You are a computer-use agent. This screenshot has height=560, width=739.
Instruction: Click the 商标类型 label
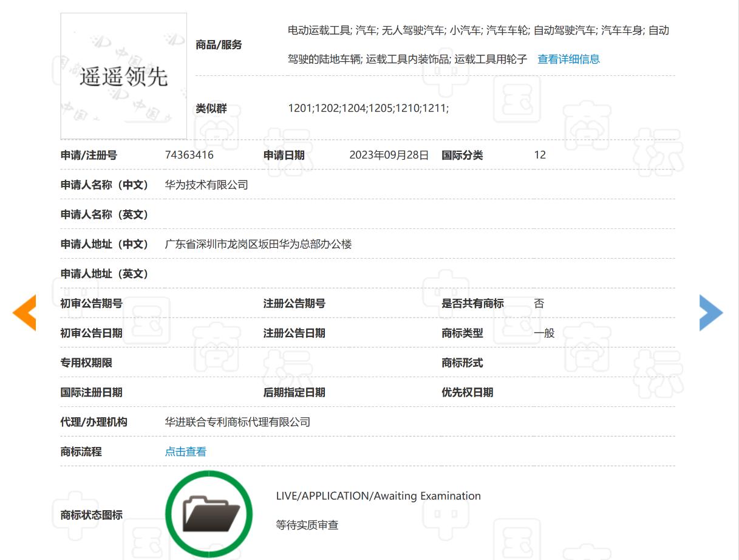(x=462, y=333)
